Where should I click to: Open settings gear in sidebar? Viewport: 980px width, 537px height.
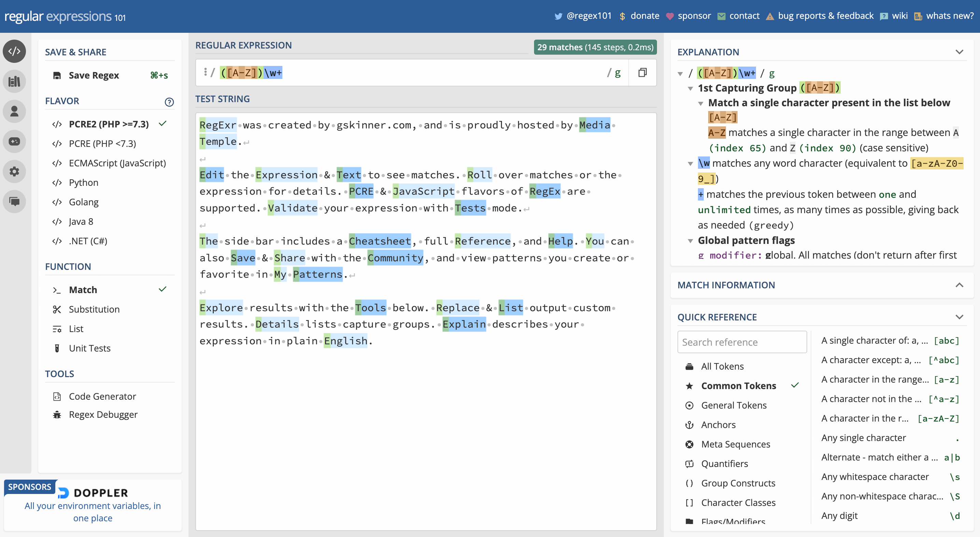(x=14, y=171)
